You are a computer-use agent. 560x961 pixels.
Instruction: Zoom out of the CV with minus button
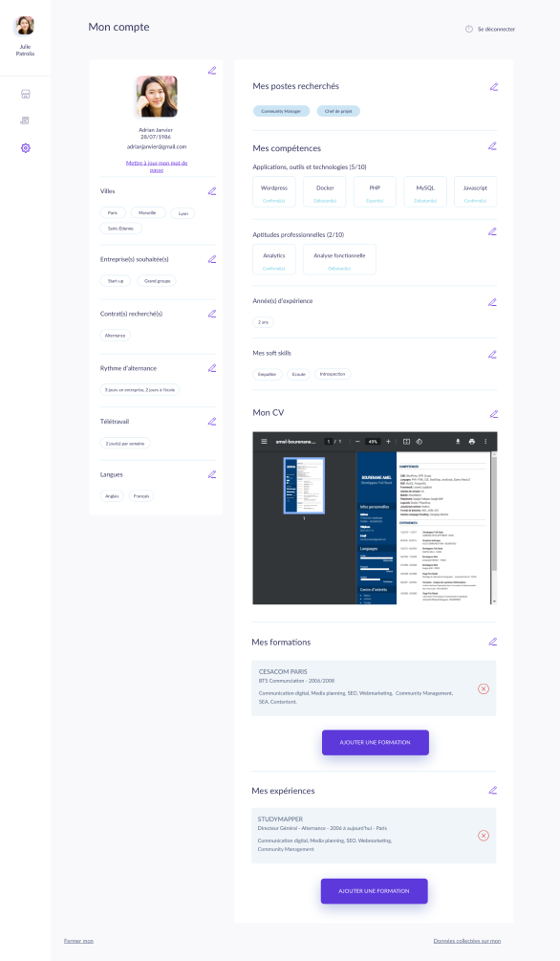pyautogui.click(x=357, y=441)
